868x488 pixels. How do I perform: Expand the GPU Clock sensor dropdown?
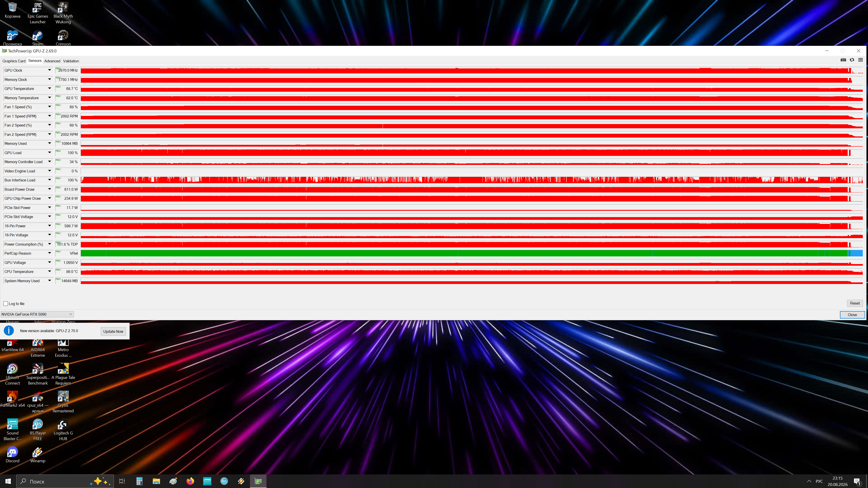pos(50,70)
